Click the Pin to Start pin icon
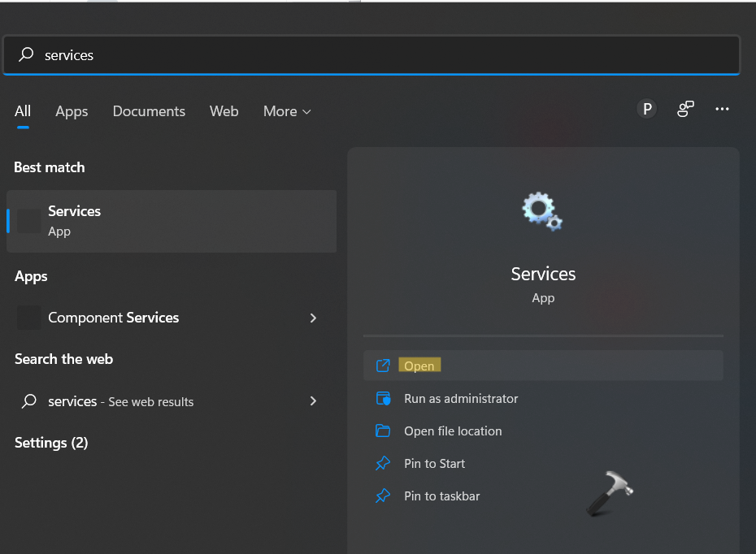756x554 pixels. point(383,464)
